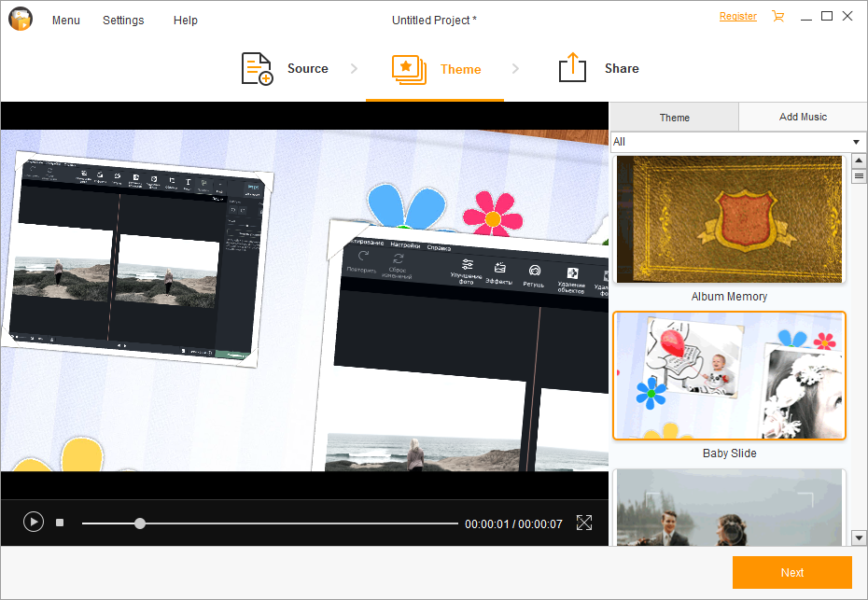Toggle fullscreen preview
Image resolution: width=868 pixels, height=600 pixels.
point(584,523)
